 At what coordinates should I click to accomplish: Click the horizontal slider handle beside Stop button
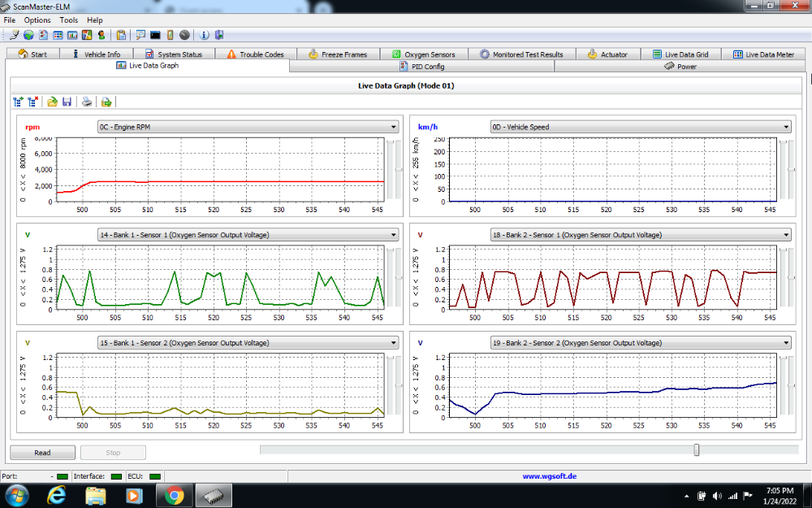coord(696,450)
